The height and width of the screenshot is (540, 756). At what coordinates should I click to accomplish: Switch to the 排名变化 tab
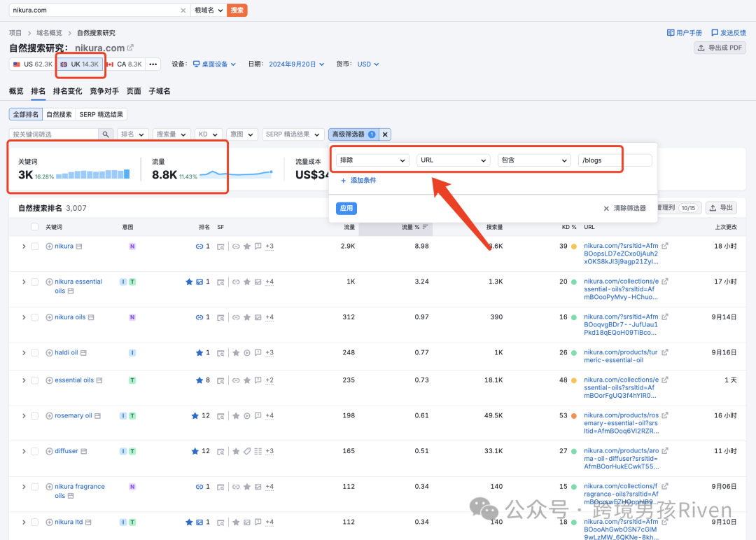[67, 91]
